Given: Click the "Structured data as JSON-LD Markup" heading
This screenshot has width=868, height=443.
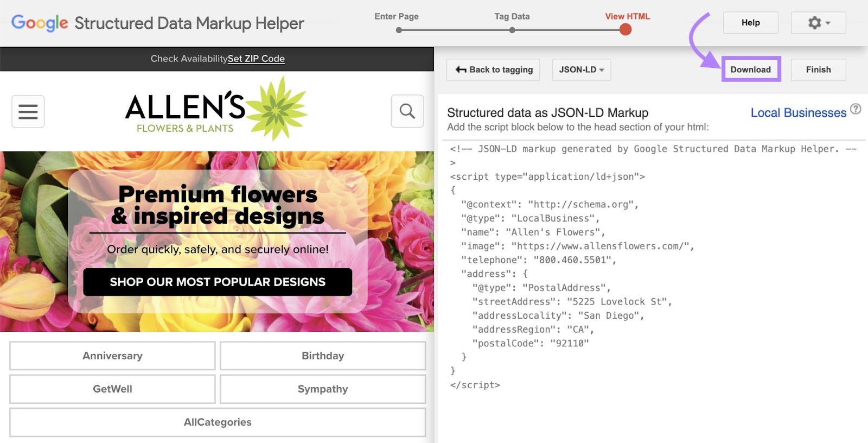Looking at the screenshot, I should 548,112.
